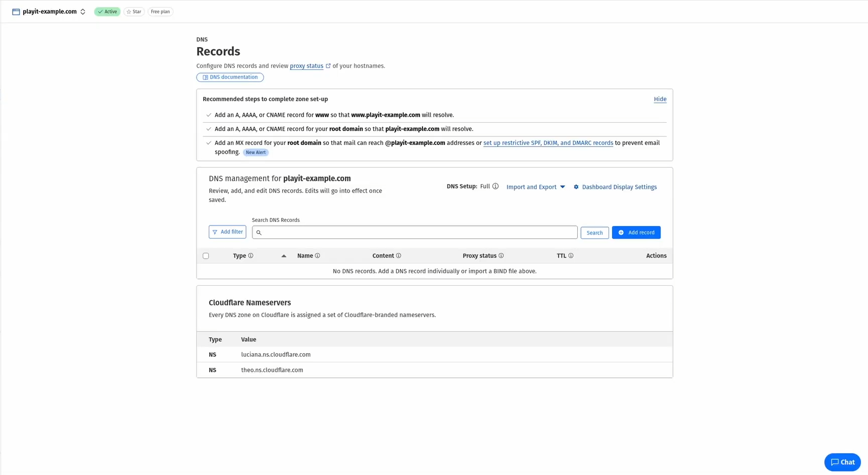Click the info icon beside the TTL column

click(x=571, y=256)
